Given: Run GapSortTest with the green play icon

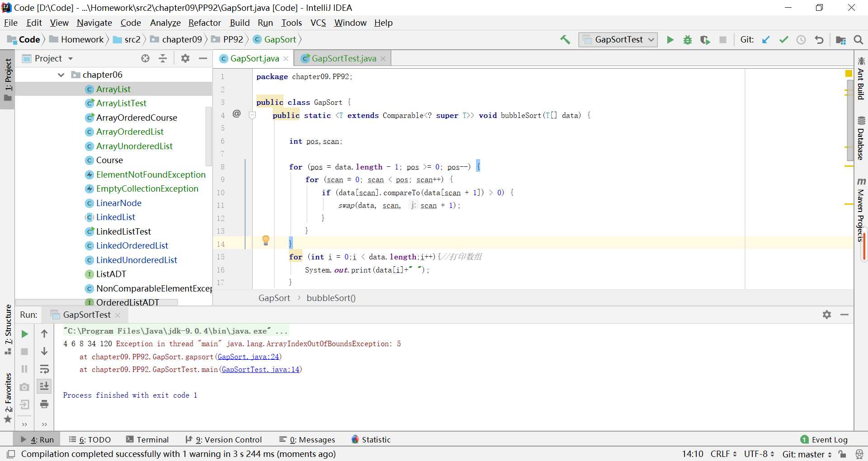Looking at the screenshot, I should pos(670,40).
